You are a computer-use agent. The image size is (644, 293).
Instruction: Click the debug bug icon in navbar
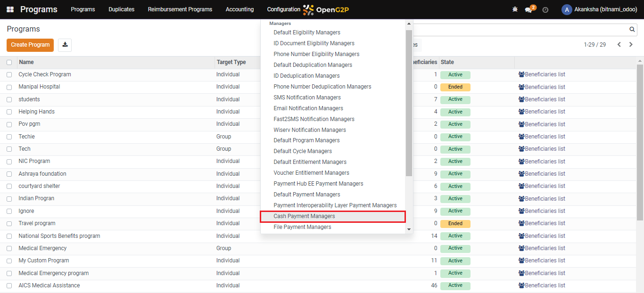[515, 9]
